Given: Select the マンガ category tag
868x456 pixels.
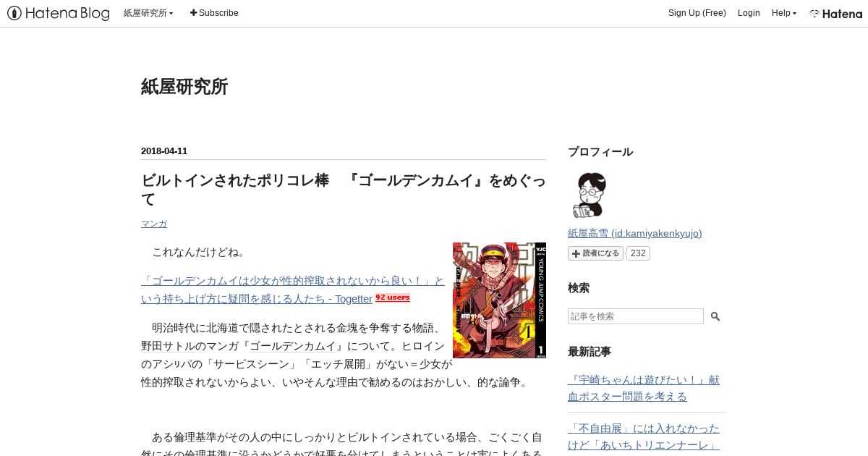Looking at the screenshot, I should point(154,224).
